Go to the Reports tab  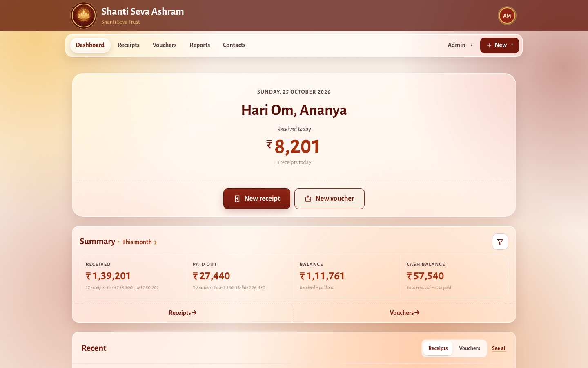[x=200, y=45]
